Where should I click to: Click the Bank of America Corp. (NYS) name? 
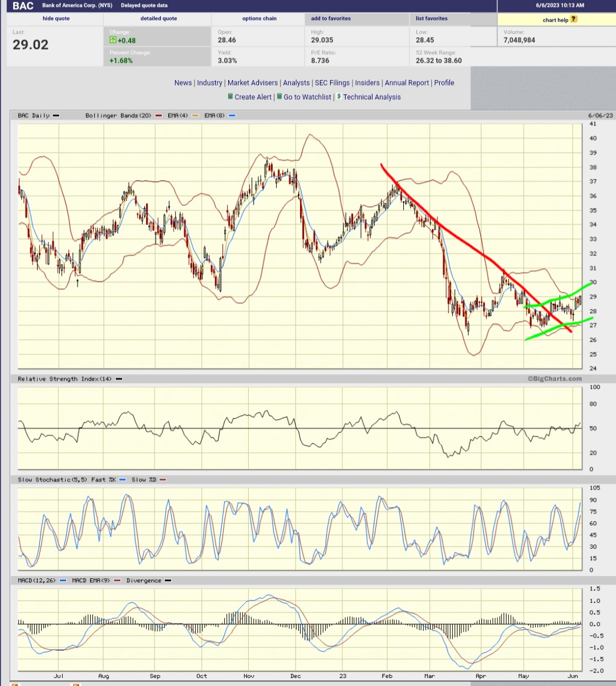77,6
